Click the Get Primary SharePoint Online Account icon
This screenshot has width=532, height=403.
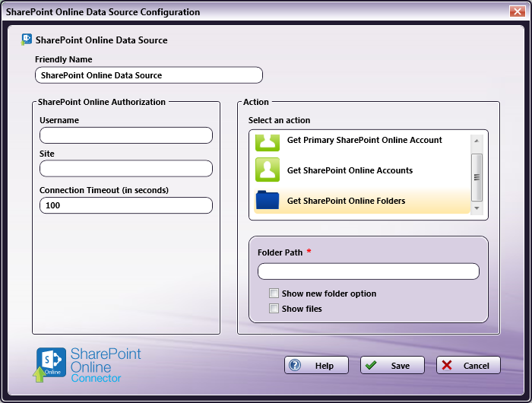pos(268,143)
